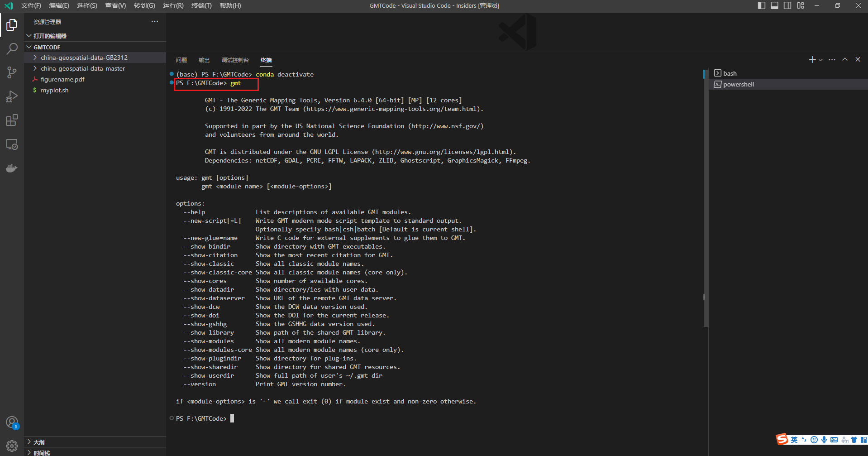The image size is (868, 456).
Task: Toggle the secondary side bar visibility
Action: coord(787,5)
